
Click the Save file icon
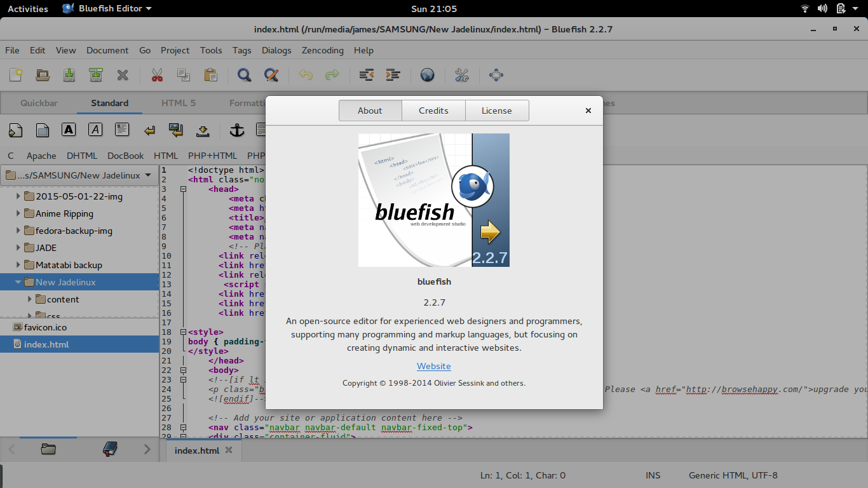tap(69, 75)
